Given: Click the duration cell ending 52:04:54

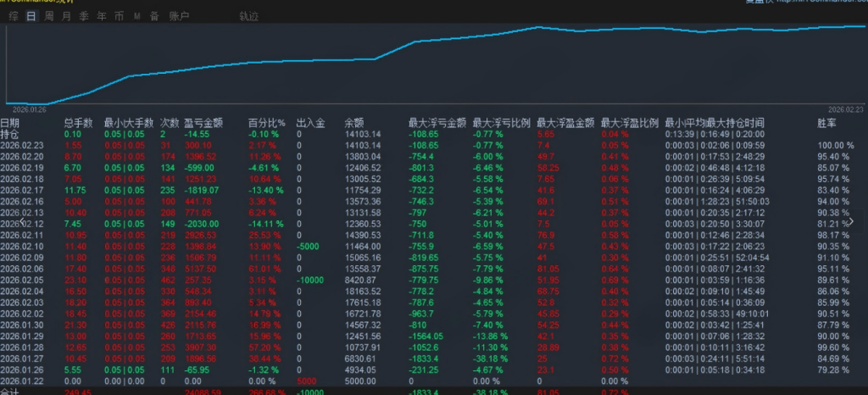Looking at the screenshot, I should coord(717,258).
